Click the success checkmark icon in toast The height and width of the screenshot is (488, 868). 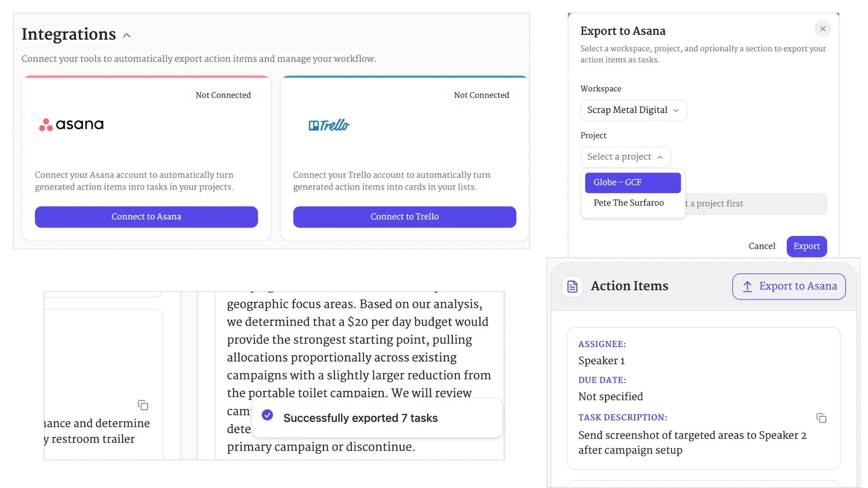pyautogui.click(x=268, y=415)
